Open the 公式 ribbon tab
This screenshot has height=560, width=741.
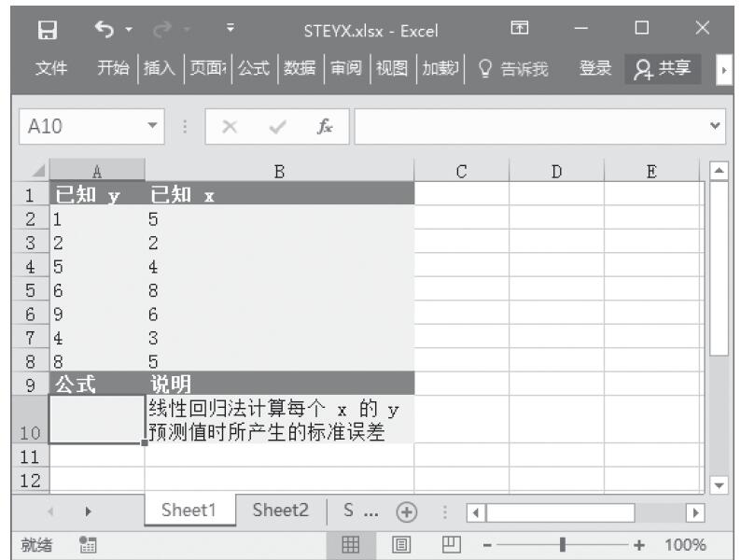tap(254, 67)
